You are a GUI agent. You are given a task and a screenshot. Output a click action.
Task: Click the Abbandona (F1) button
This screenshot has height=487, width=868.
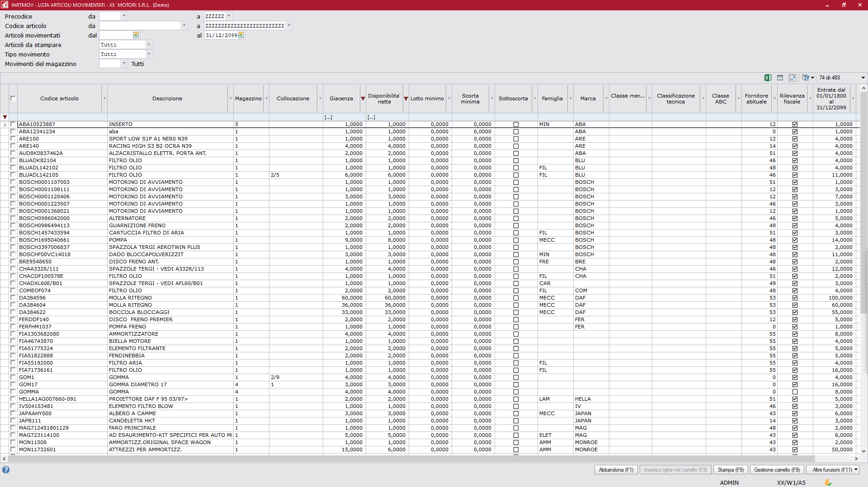tap(616, 470)
